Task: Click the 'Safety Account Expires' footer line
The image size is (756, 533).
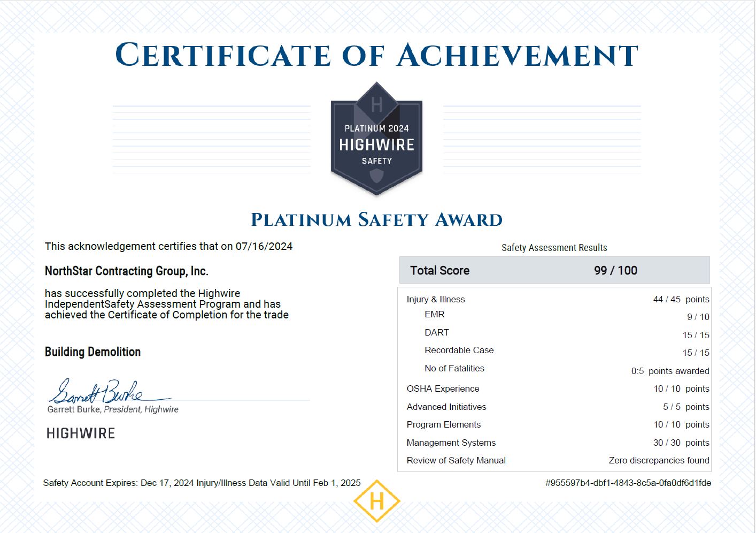Action: point(202,483)
